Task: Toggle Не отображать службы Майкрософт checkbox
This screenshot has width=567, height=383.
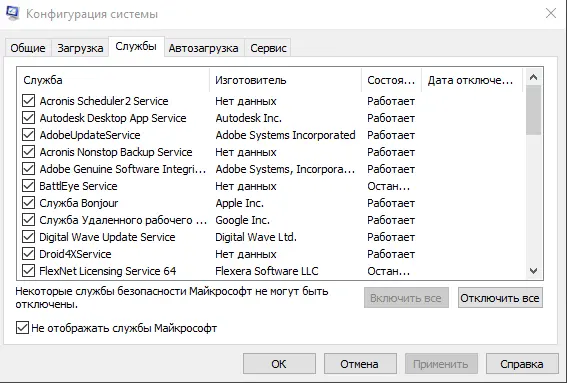Action: (x=22, y=328)
